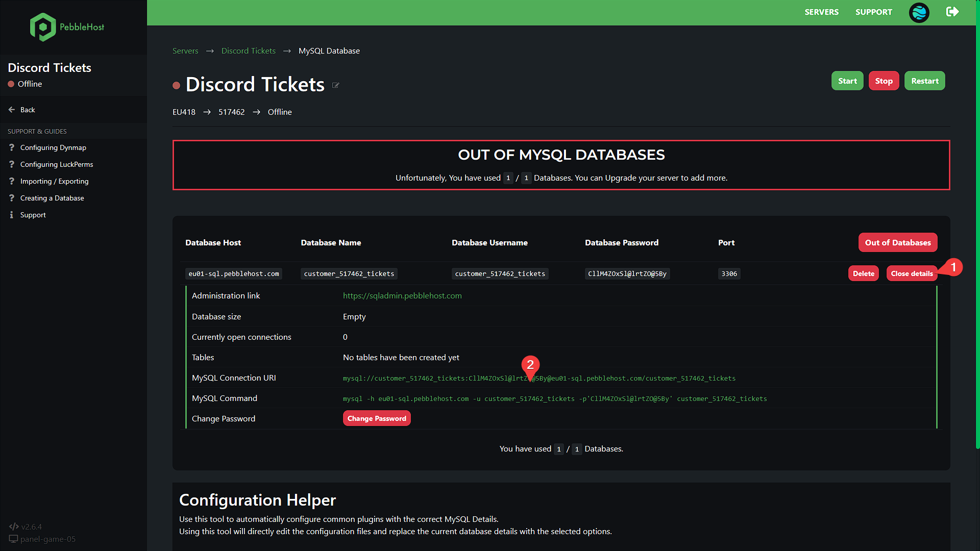The width and height of the screenshot is (980, 551).
Task: Open the Configuring LuckPerms guide
Action: 56,164
